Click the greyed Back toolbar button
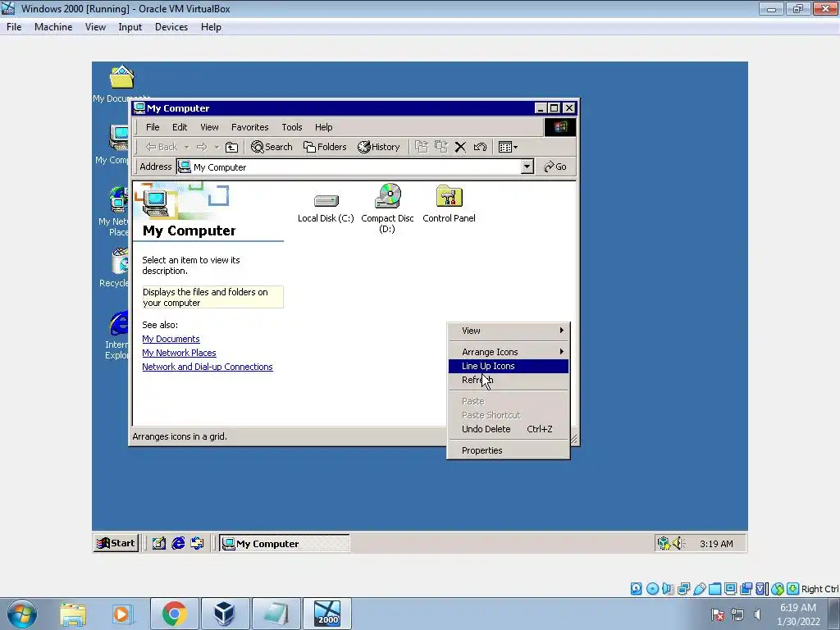Image resolution: width=840 pixels, height=630 pixels. pyautogui.click(x=162, y=147)
